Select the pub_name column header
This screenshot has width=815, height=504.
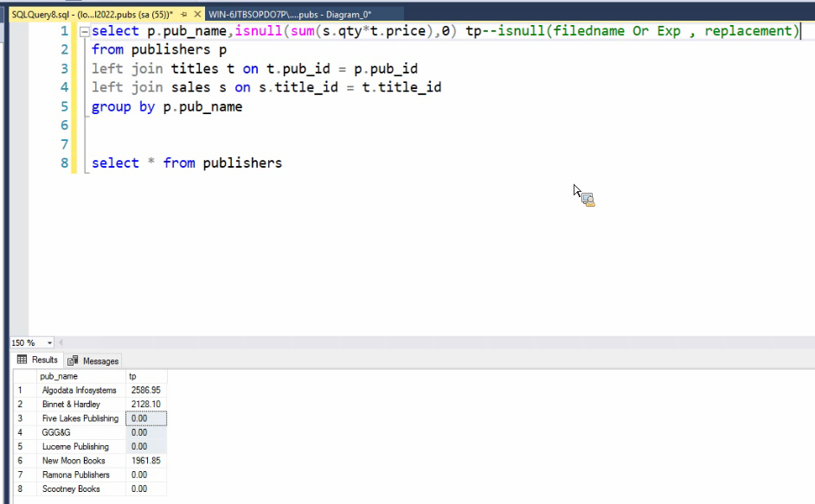[x=81, y=376]
